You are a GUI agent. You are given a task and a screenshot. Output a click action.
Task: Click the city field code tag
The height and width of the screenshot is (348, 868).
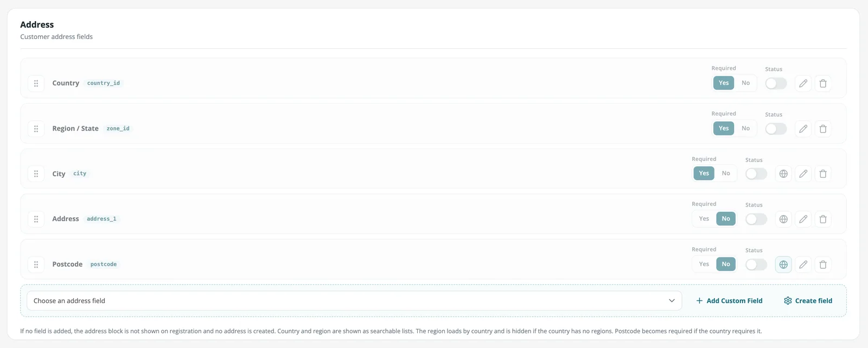click(x=80, y=173)
